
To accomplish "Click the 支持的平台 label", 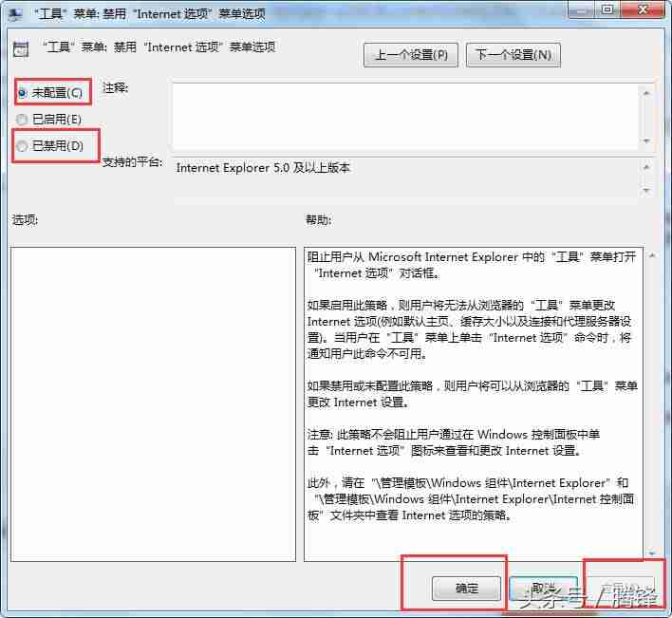I will [x=132, y=162].
